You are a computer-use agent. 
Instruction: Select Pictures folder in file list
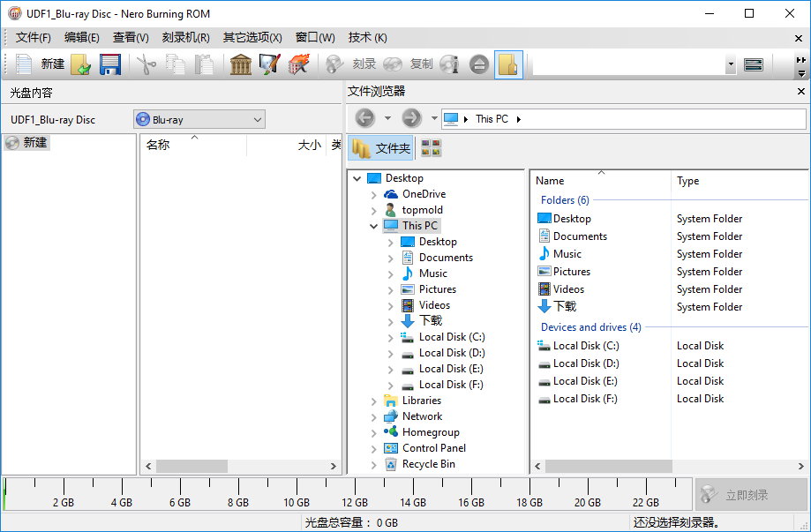(572, 272)
